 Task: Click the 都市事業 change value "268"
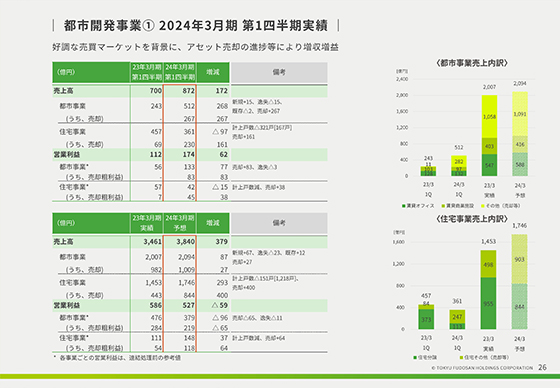(x=222, y=106)
